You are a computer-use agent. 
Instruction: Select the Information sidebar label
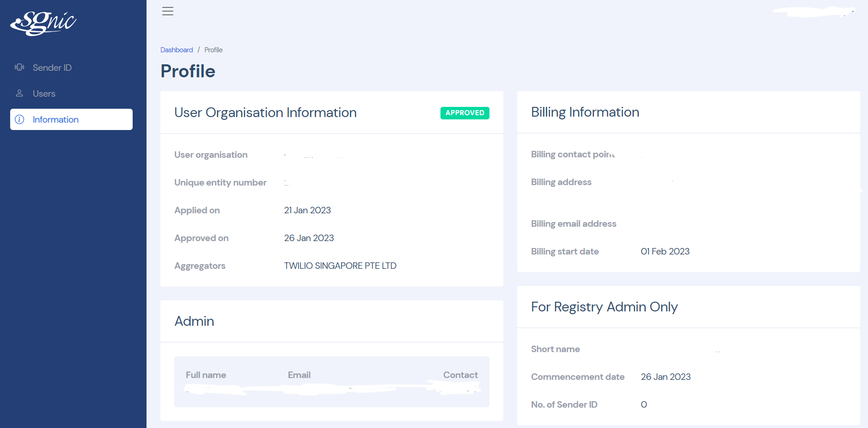coord(55,119)
